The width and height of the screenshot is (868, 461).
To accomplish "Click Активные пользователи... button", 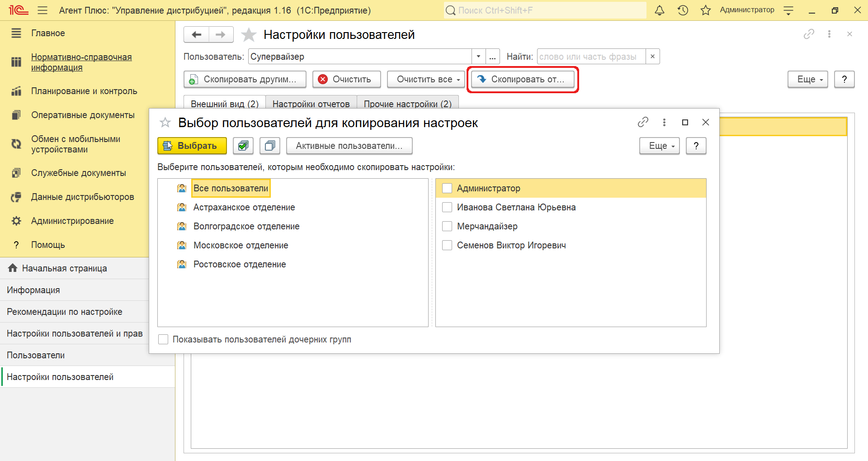I will 349,146.
